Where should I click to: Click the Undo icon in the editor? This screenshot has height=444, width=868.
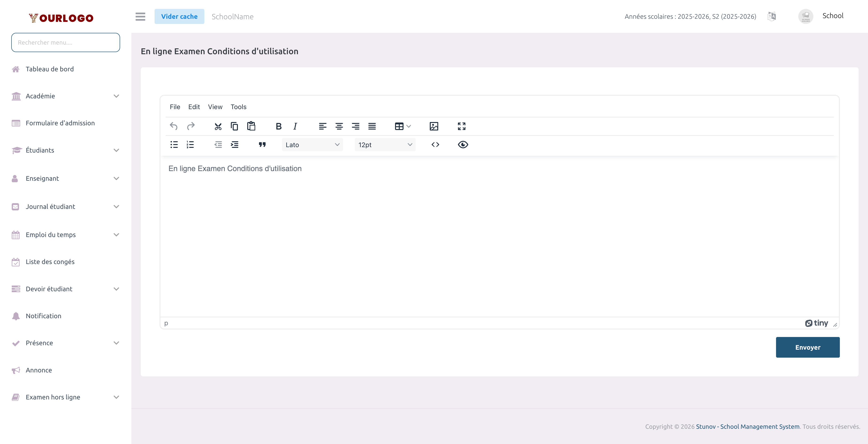pos(174,126)
